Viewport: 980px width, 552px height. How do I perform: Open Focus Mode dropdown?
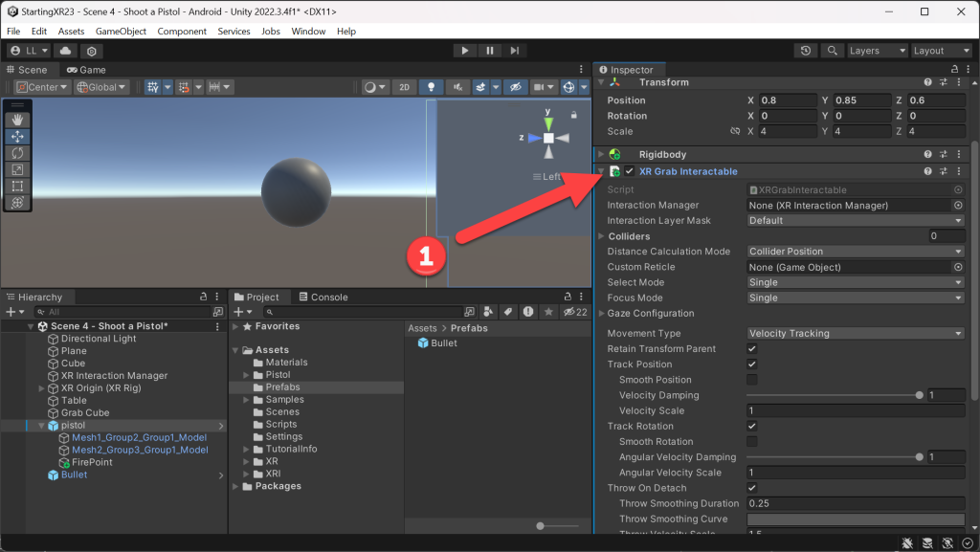tap(856, 298)
